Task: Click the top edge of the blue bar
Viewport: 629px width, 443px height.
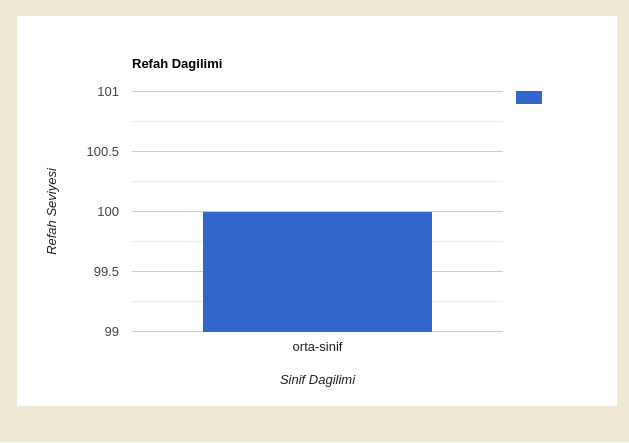Action: pos(317,212)
